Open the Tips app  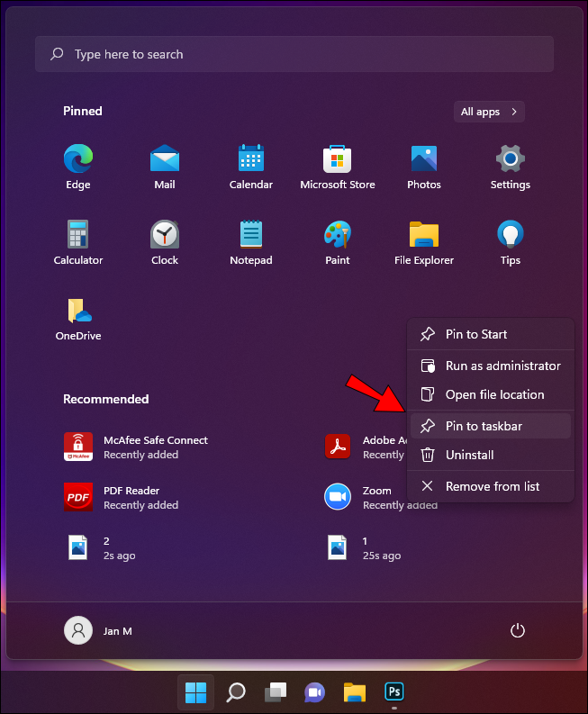click(511, 242)
